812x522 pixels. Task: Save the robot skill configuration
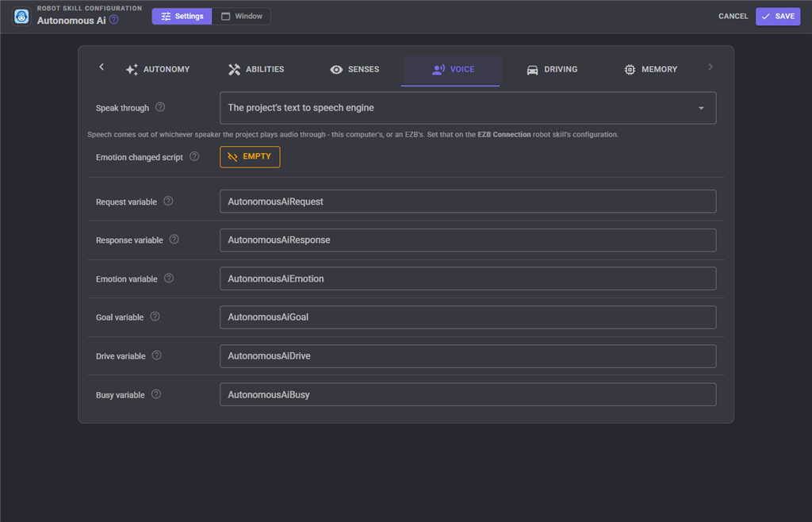[x=778, y=17]
